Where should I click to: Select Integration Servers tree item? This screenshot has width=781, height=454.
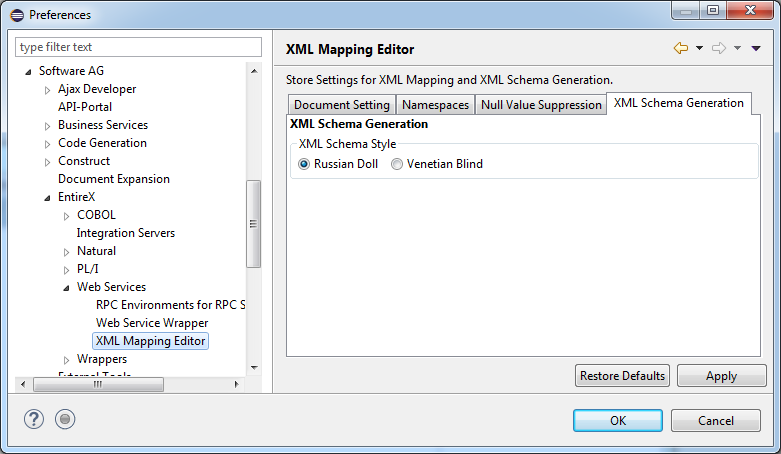(x=126, y=233)
